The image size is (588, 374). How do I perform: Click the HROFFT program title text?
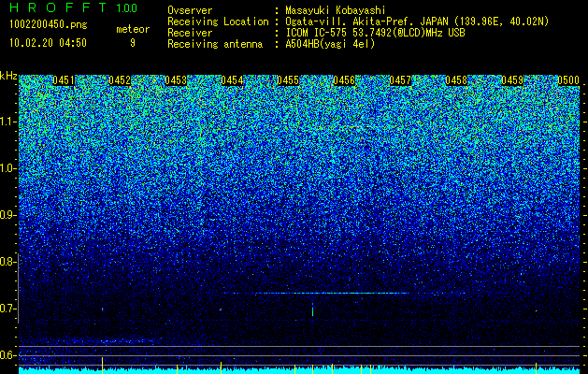pyautogui.click(x=57, y=7)
